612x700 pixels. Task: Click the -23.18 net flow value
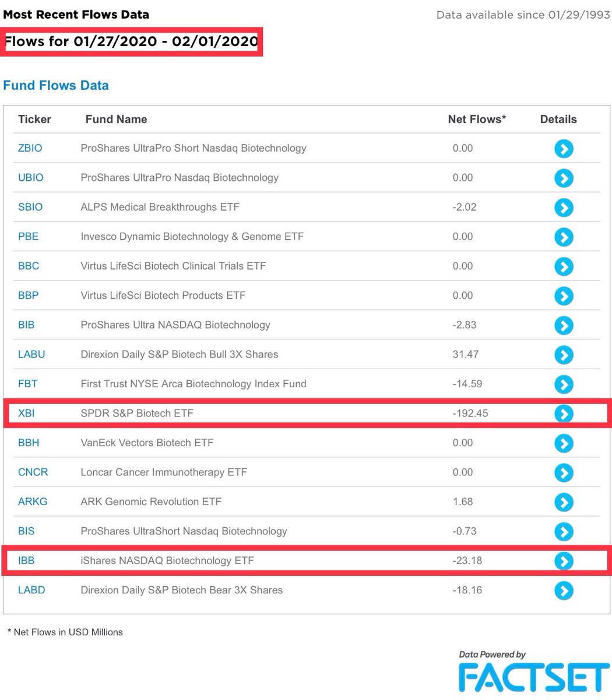468,561
